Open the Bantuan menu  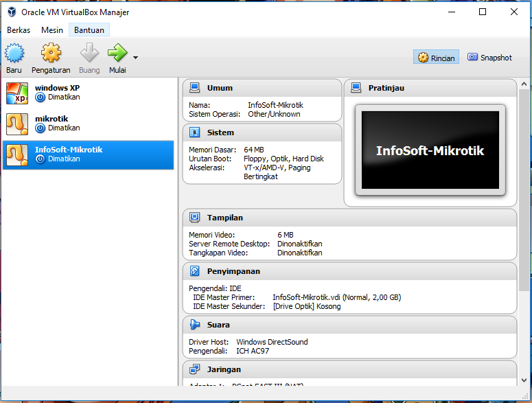pos(89,30)
